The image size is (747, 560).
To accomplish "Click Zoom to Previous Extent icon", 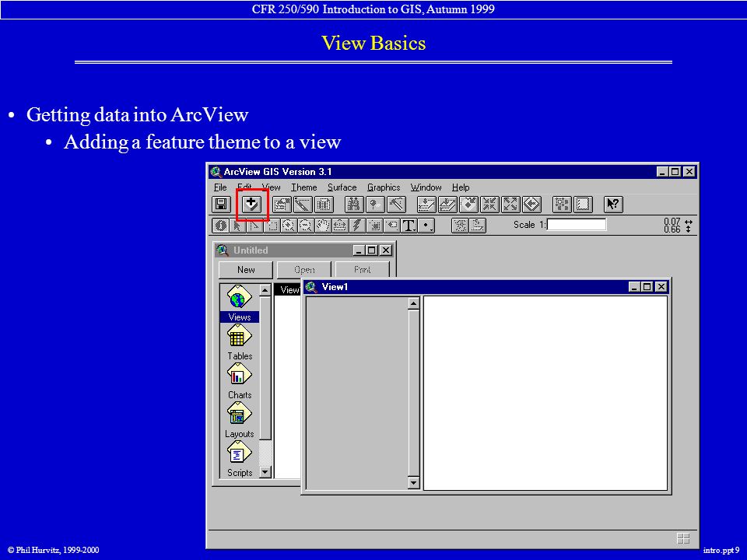I will click(531, 205).
